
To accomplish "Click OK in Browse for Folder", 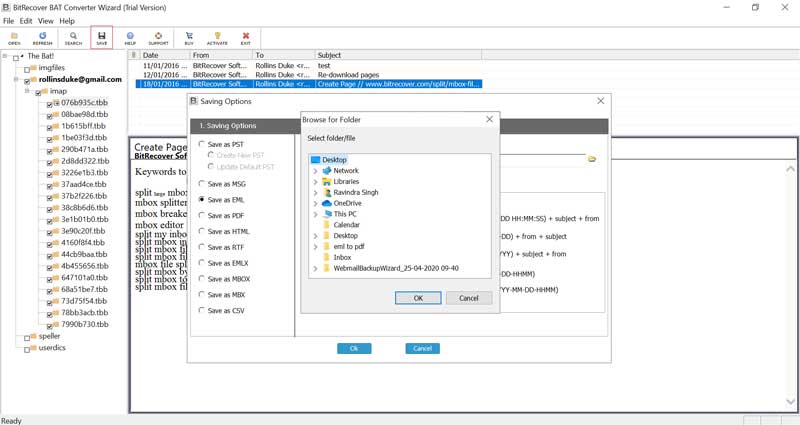I will [x=418, y=298].
